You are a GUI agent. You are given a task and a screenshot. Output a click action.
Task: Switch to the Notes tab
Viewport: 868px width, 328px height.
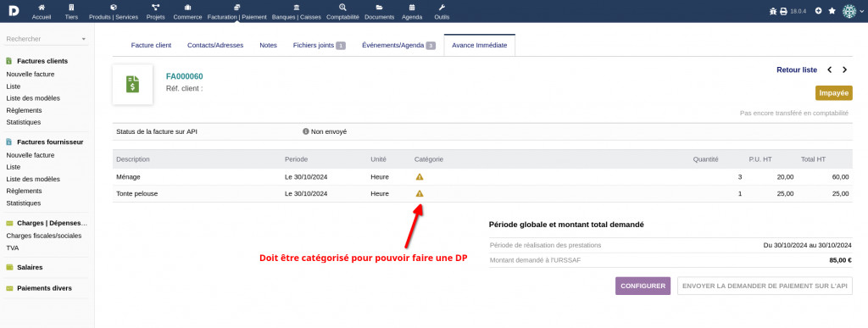[269, 46]
